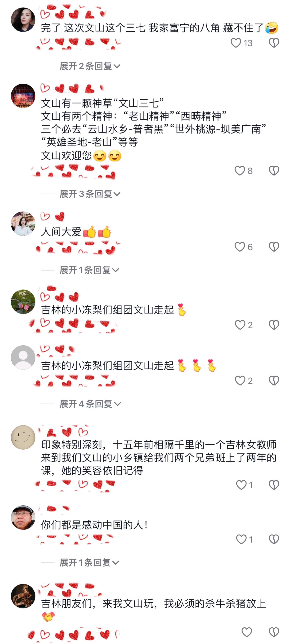The width and height of the screenshot is (291, 644).
Task: Dislike the 吉林女教师 comment
Action: [x=274, y=485]
